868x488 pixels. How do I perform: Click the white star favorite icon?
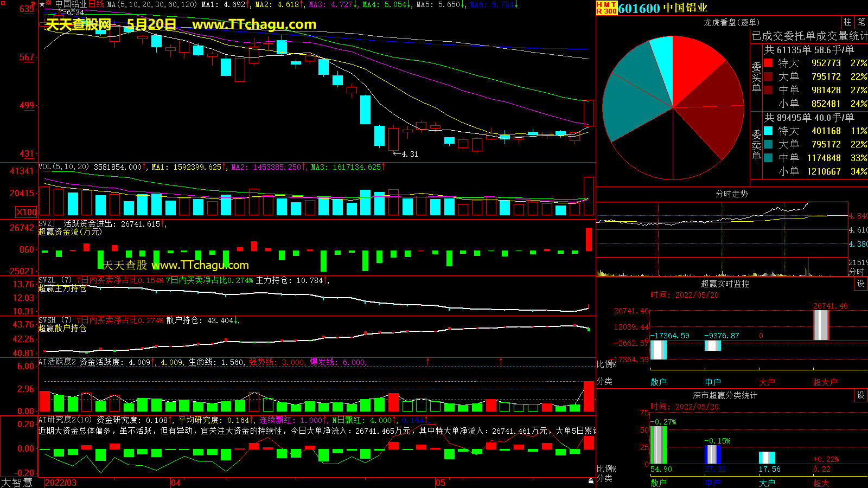[42, 4]
